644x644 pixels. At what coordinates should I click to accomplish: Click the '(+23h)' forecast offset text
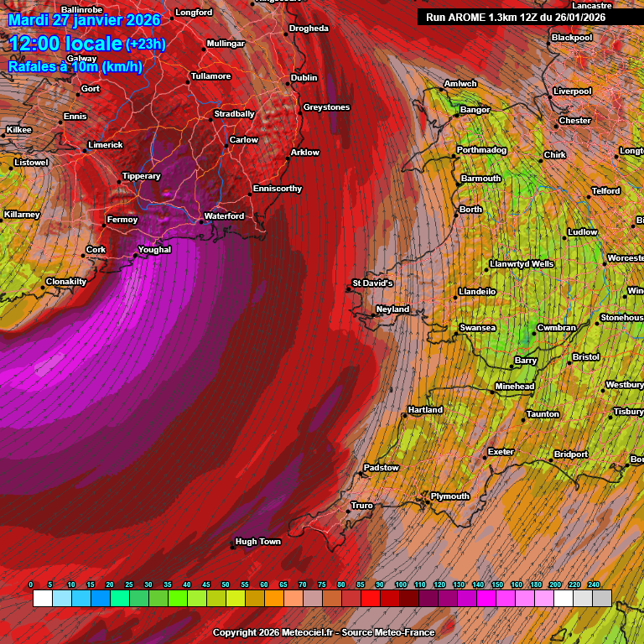(x=146, y=44)
